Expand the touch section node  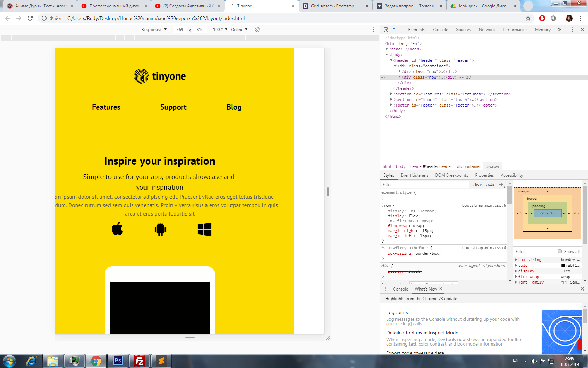391,100
